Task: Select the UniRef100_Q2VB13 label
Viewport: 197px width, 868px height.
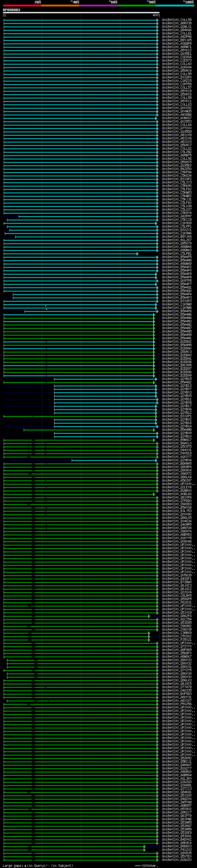Action: click(x=177, y=386)
